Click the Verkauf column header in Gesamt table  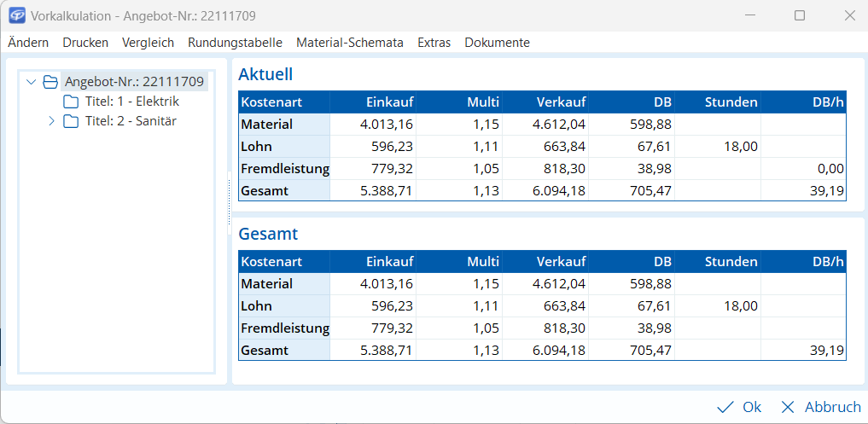coord(561,262)
